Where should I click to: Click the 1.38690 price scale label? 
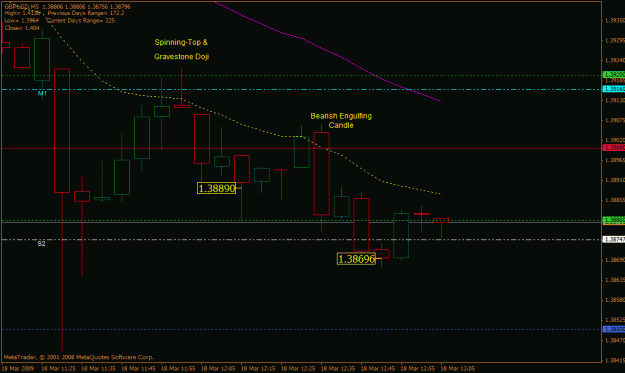614,260
